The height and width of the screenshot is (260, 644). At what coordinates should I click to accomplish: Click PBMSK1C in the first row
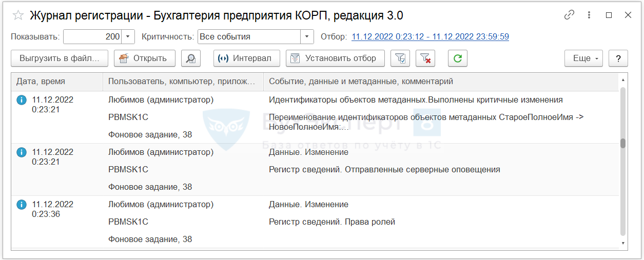[x=128, y=117]
